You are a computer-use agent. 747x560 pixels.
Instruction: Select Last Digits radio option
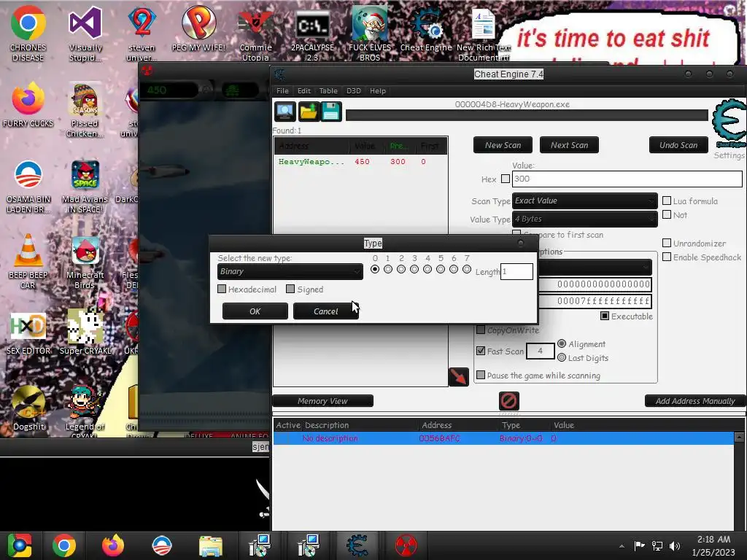click(x=562, y=357)
